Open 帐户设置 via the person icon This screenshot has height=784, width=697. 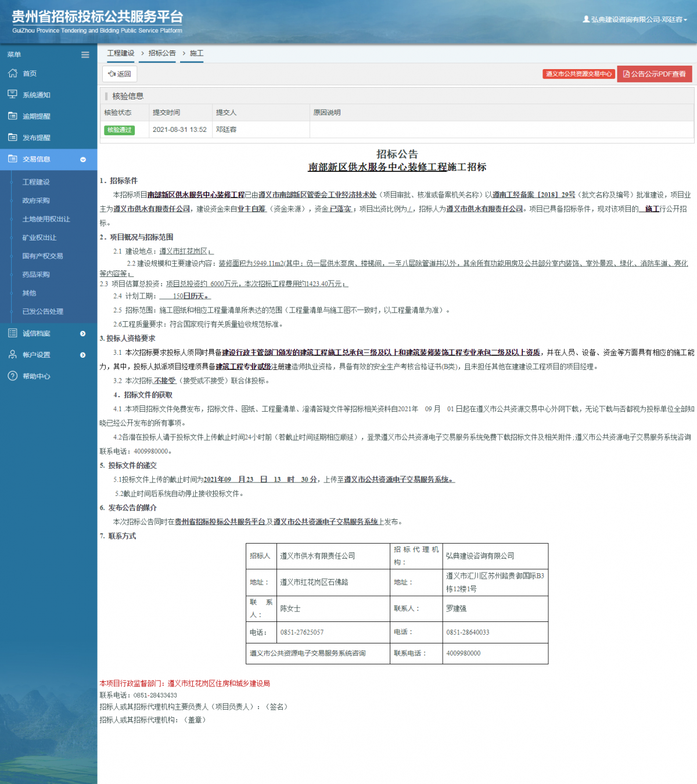coord(12,354)
